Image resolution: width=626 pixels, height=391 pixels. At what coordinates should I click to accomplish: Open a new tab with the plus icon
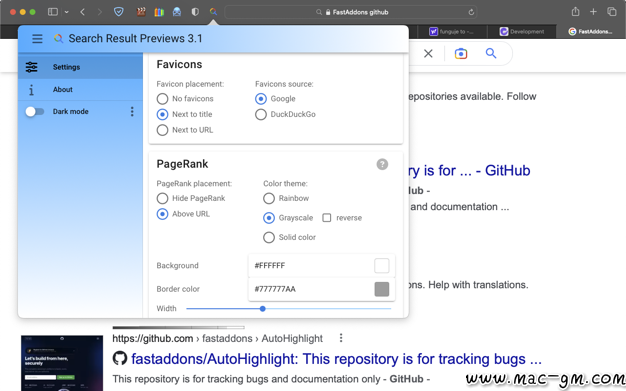click(x=593, y=12)
